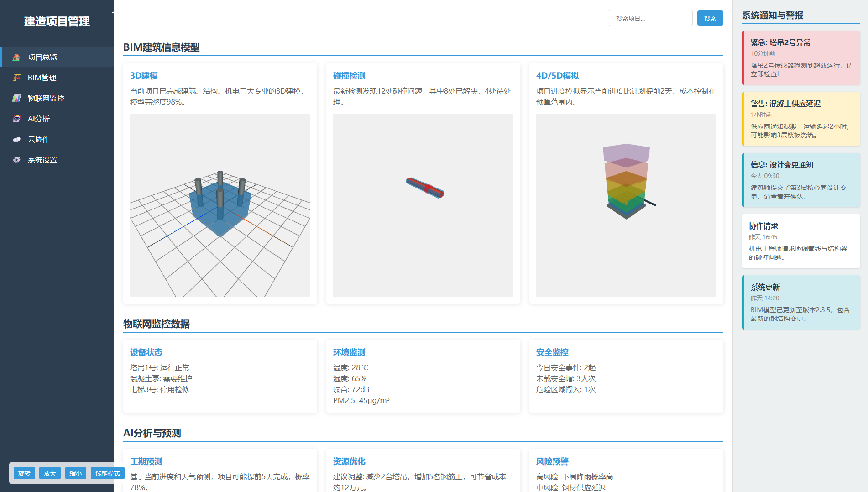Open the 云协作 menu item
This screenshot has width=868, height=492.
(39, 139)
